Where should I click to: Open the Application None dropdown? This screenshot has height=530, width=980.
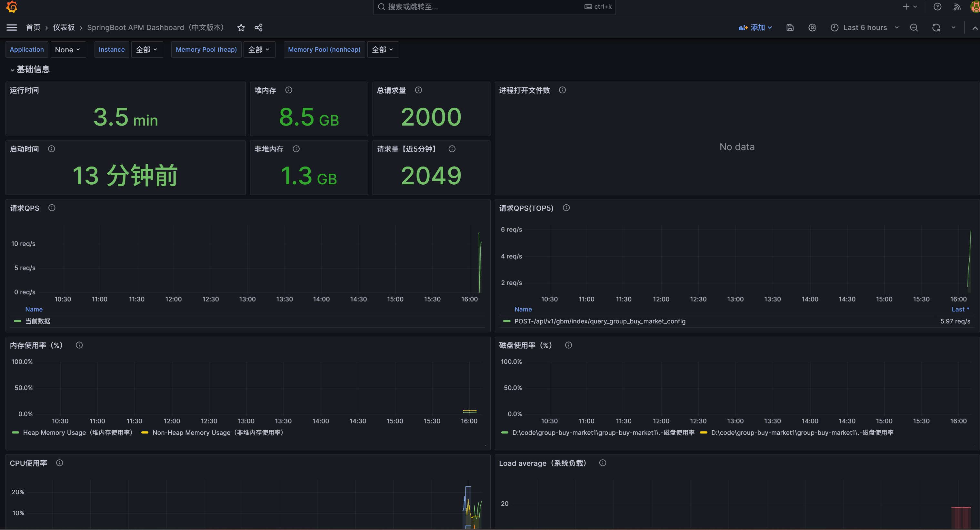pyautogui.click(x=67, y=49)
